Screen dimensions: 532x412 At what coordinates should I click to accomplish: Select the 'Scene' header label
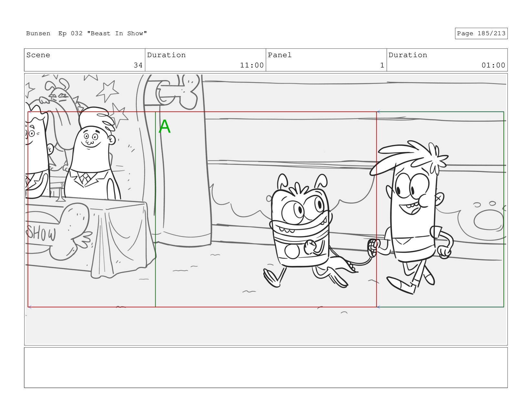(38, 55)
